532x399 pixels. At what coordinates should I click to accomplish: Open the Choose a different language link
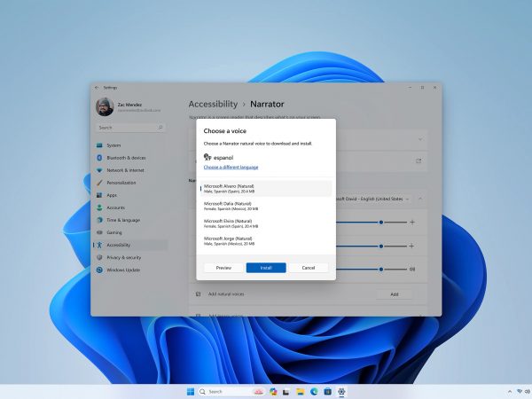[x=231, y=168]
